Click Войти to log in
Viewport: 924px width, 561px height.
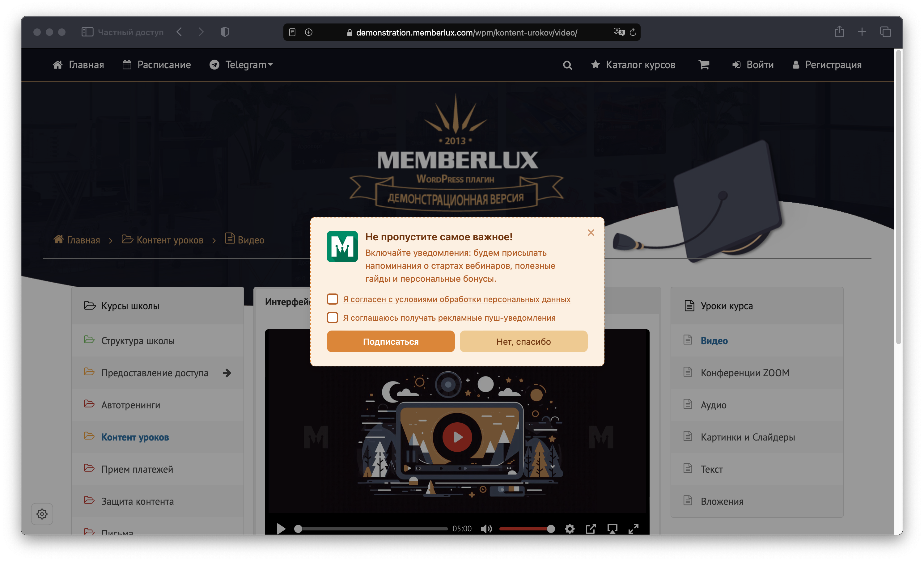(753, 65)
